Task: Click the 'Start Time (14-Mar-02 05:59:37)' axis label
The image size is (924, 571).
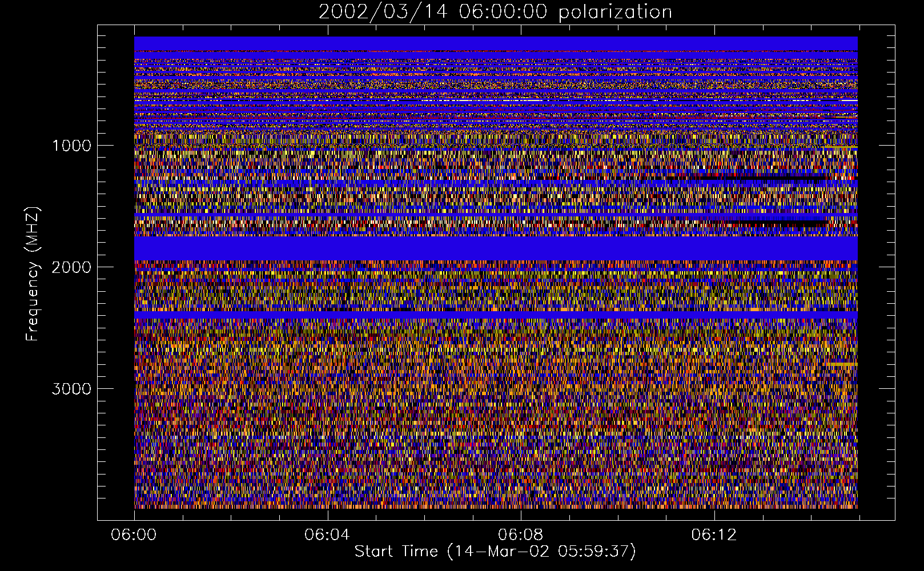Action: [x=495, y=552]
